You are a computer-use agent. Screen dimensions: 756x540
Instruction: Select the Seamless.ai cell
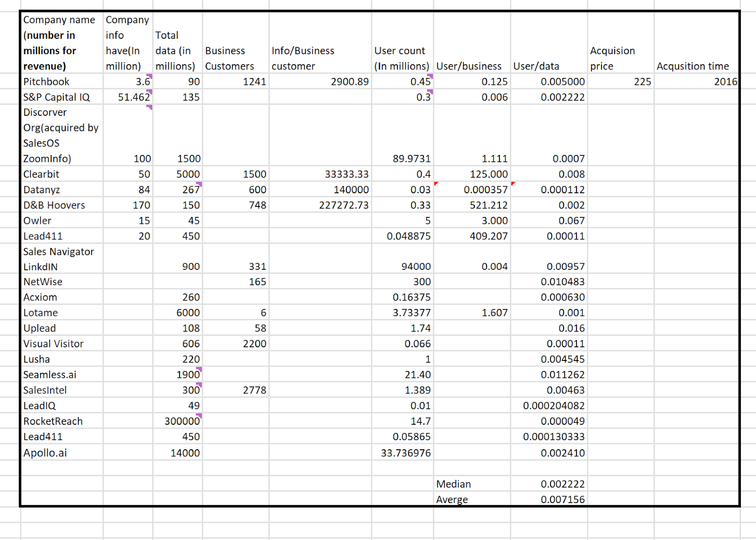tap(62, 375)
